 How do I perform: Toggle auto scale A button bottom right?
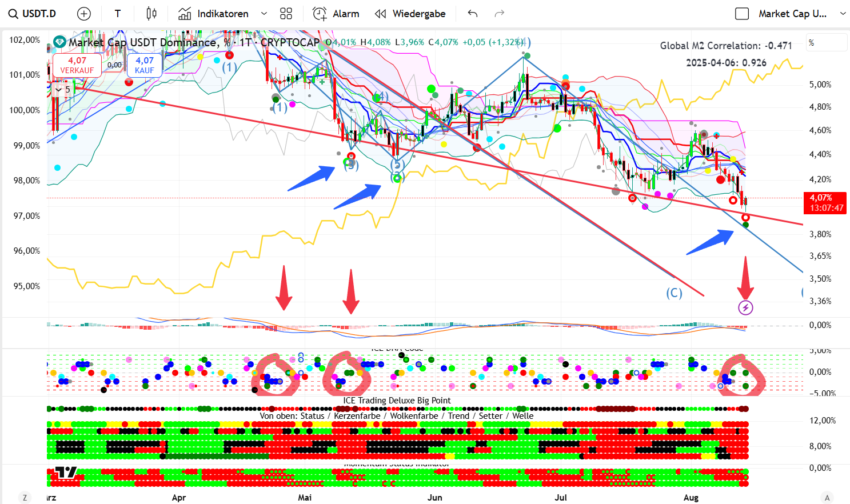tap(827, 498)
